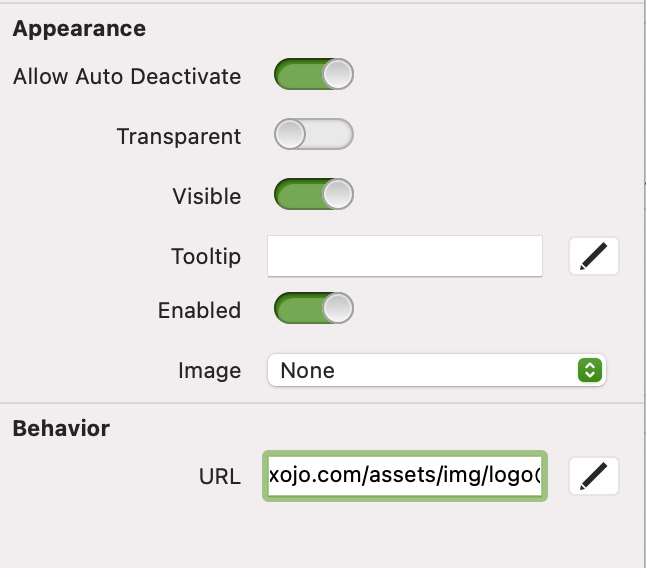Toggle the Visible switch off

tap(314, 194)
